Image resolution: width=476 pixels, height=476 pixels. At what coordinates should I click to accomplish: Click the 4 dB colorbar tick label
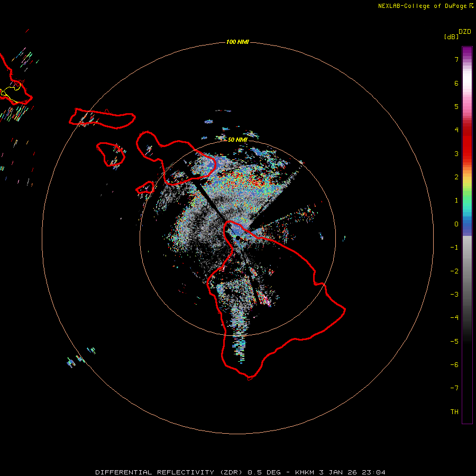(456, 130)
